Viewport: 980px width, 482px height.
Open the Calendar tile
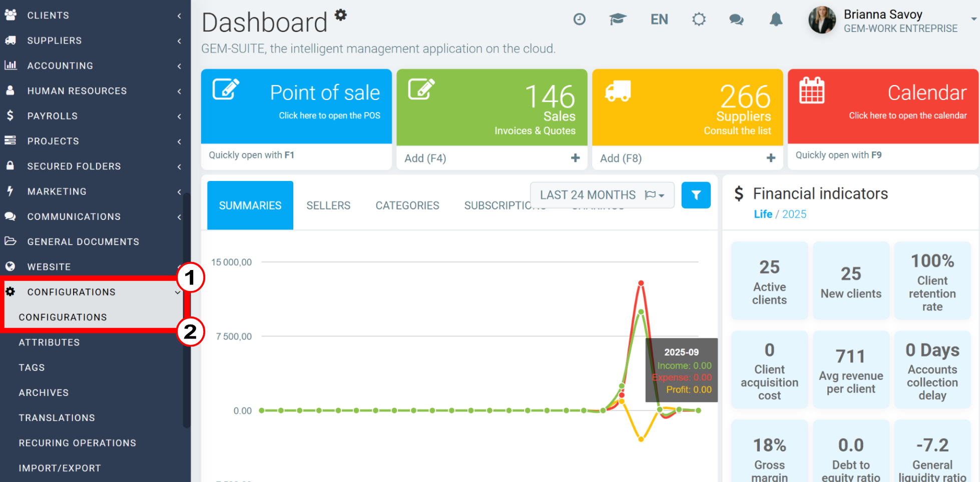pyautogui.click(x=883, y=106)
